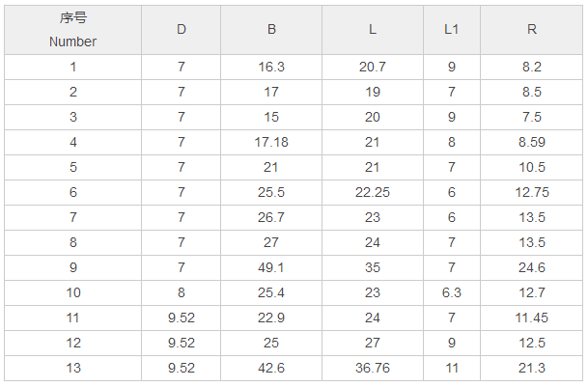Click the L value 20.7 cell
Screen dimensions: 588x387
click(x=373, y=68)
